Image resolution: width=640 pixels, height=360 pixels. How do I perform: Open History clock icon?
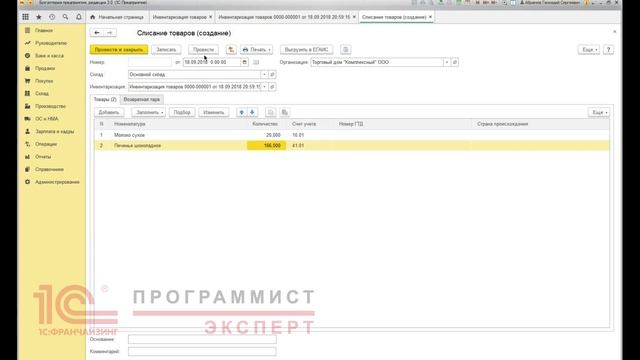[x=52, y=17]
